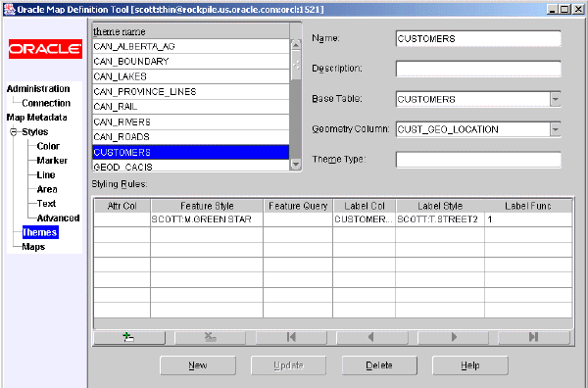Click the Label Col column header
This screenshot has width=588, height=388.
(365, 206)
